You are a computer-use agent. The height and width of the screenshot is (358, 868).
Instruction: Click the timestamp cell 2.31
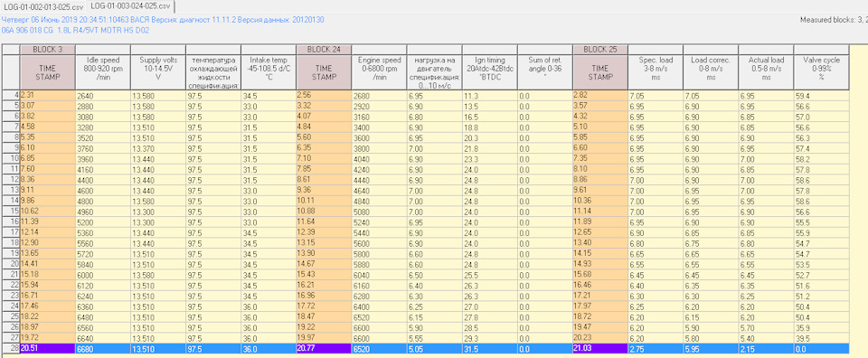(47, 96)
